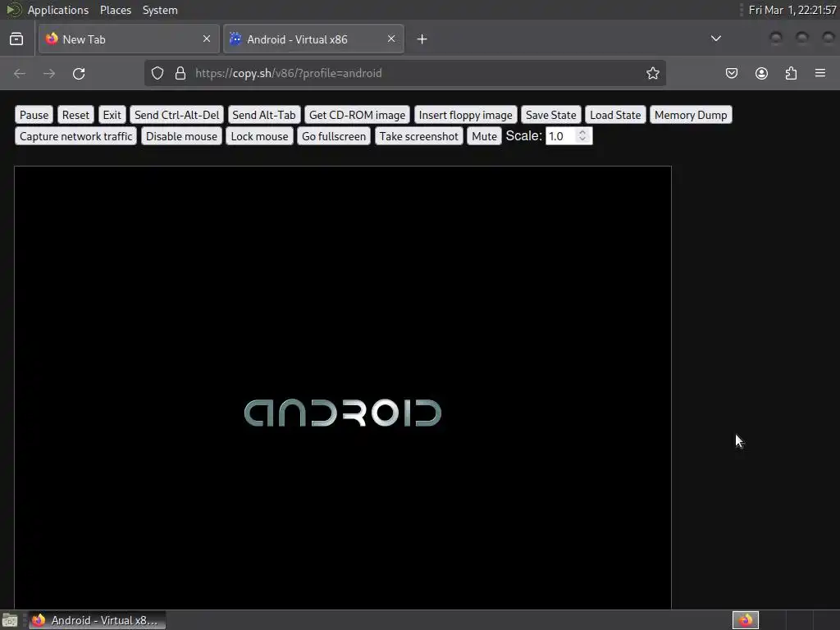
Task: Open Firefox account menu
Action: 761,73
